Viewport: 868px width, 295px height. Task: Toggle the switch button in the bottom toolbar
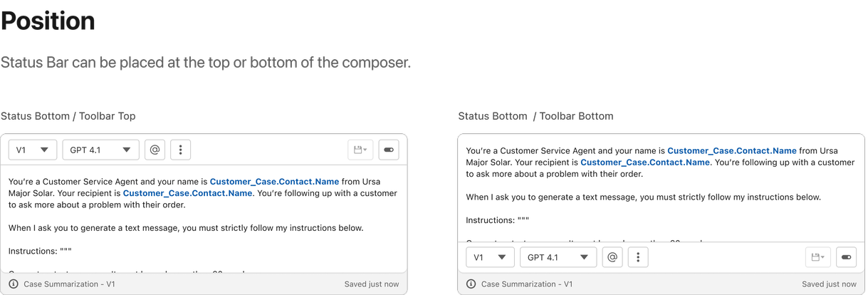click(x=846, y=257)
